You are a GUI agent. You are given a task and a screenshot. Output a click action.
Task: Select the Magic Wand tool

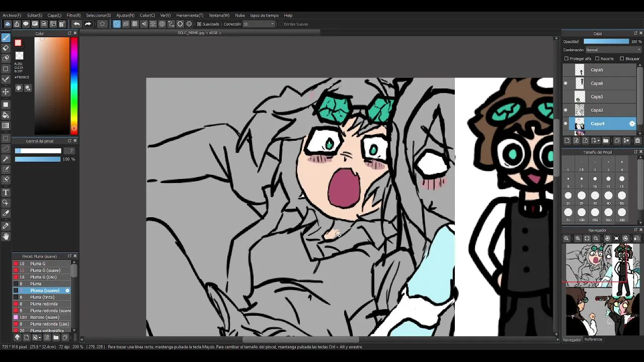(6, 159)
